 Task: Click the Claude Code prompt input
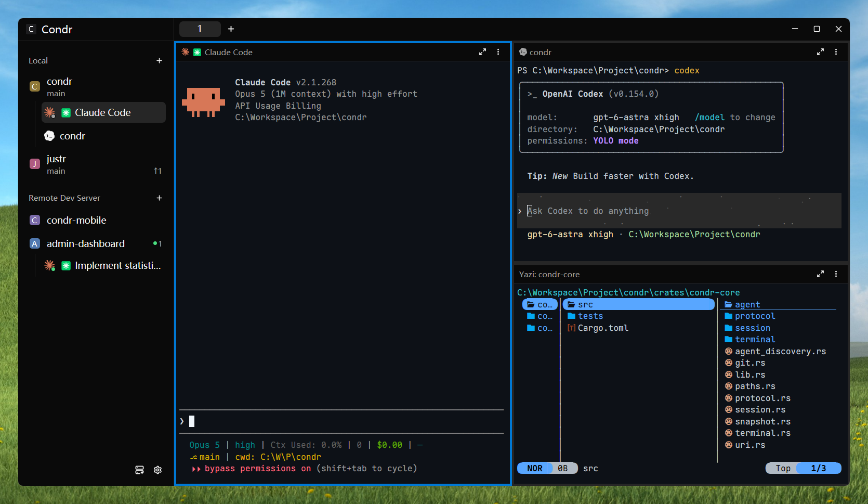click(341, 421)
